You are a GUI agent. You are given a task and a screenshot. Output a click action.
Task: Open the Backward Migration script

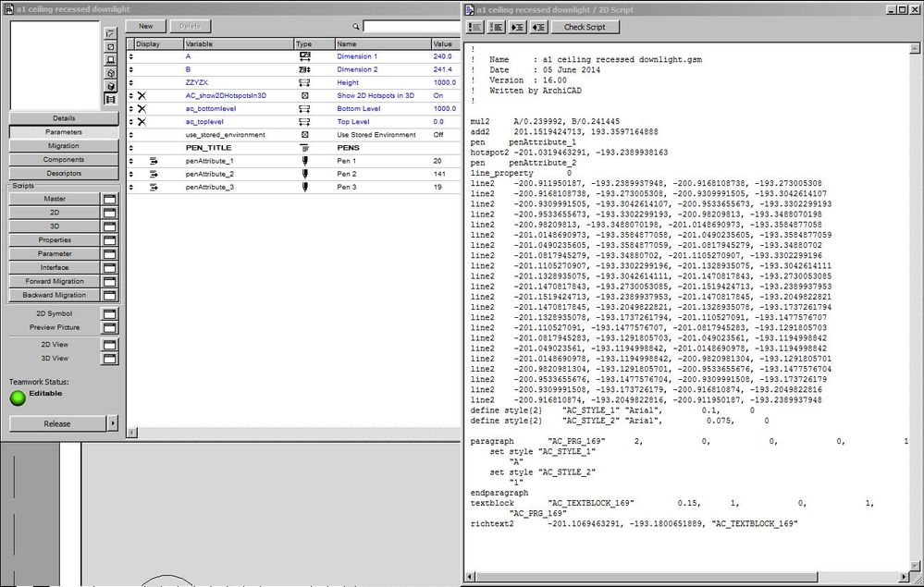[55, 295]
